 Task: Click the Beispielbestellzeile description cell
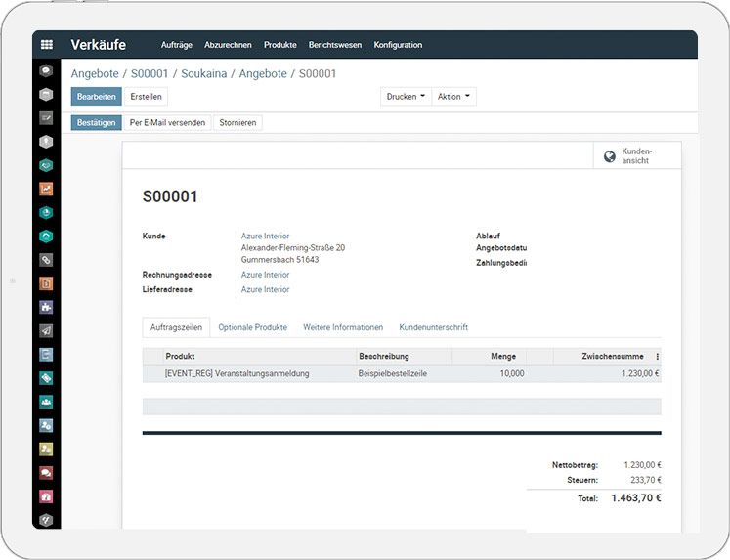pyautogui.click(x=393, y=373)
